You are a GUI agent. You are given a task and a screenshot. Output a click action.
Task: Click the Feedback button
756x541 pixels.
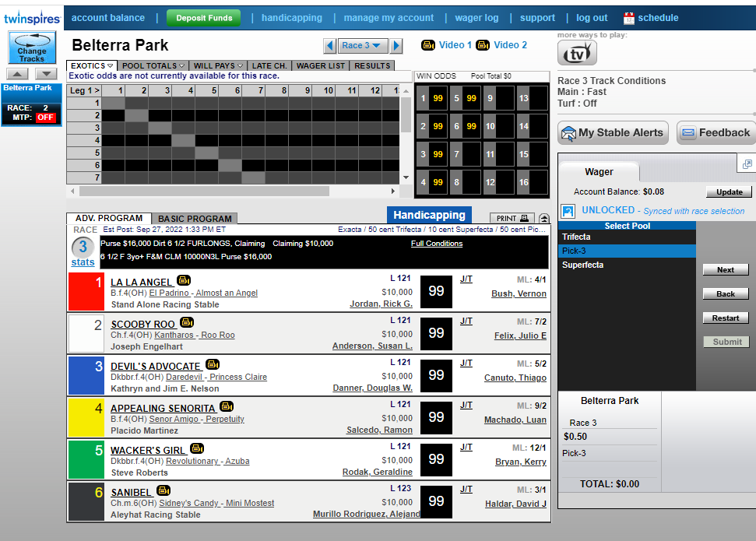click(x=716, y=132)
